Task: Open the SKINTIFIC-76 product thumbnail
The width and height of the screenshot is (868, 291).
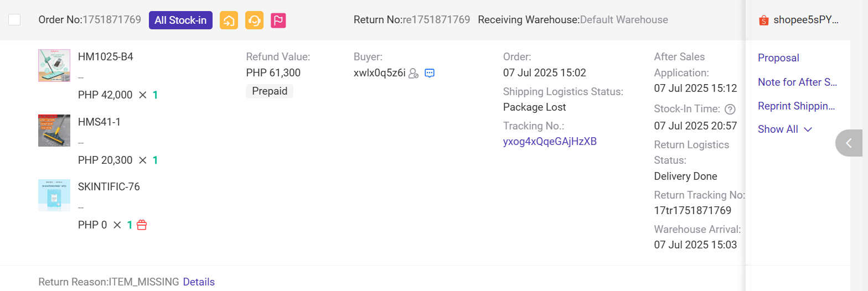Action: click(x=54, y=195)
